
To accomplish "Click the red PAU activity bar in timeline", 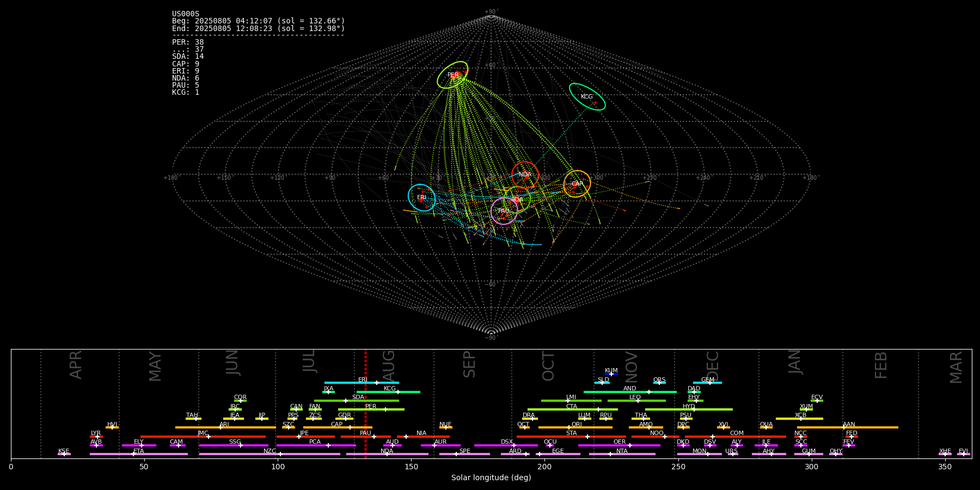I will coord(366,437).
